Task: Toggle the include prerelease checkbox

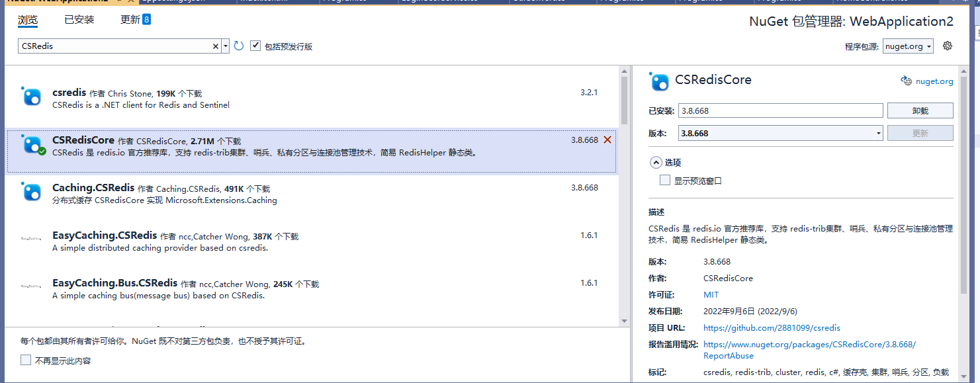Action: pos(255,46)
